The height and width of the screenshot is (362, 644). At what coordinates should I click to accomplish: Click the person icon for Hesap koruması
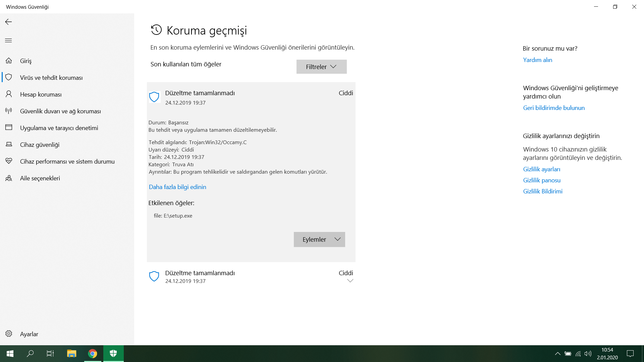(x=9, y=94)
